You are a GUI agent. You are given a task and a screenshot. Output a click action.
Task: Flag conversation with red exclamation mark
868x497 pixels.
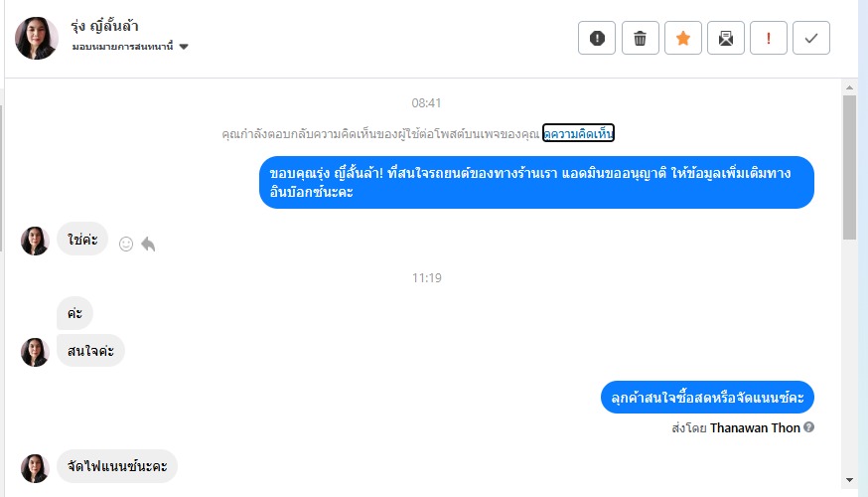(x=769, y=38)
